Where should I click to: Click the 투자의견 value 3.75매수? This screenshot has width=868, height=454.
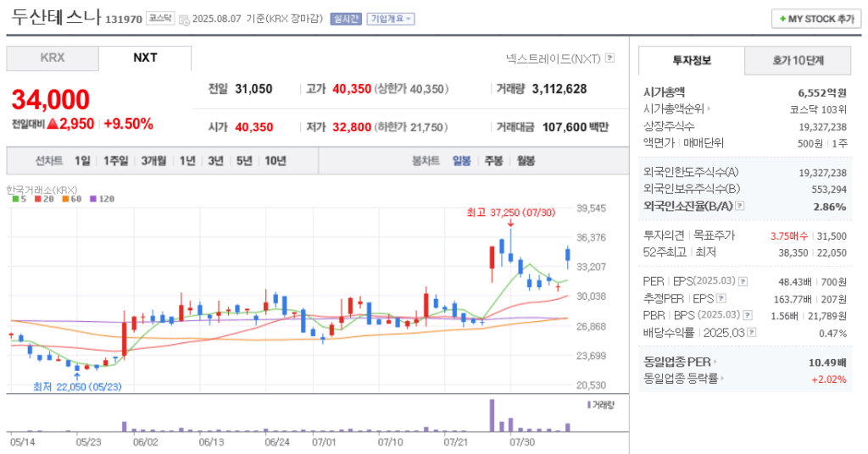pyautogui.click(x=789, y=236)
